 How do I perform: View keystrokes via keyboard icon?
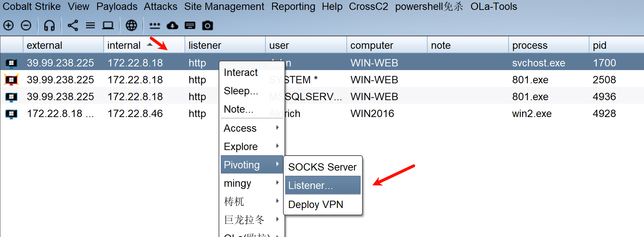[x=190, y=25]
